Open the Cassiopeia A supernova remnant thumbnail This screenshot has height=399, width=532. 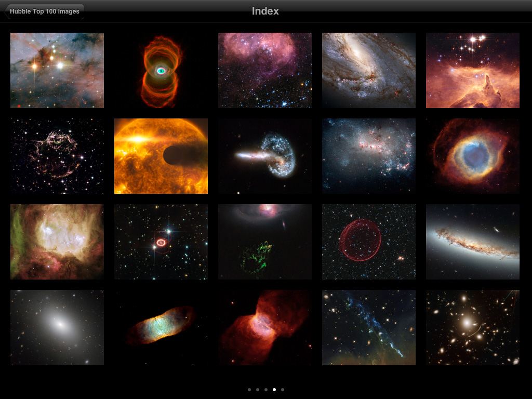point(57,156)
